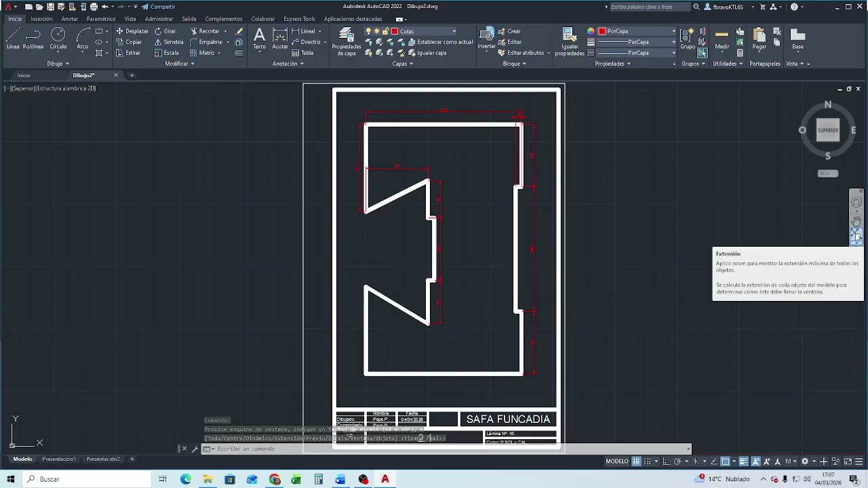
Task: Expand the Propiedades panel
Action: [x=612, y=64]
